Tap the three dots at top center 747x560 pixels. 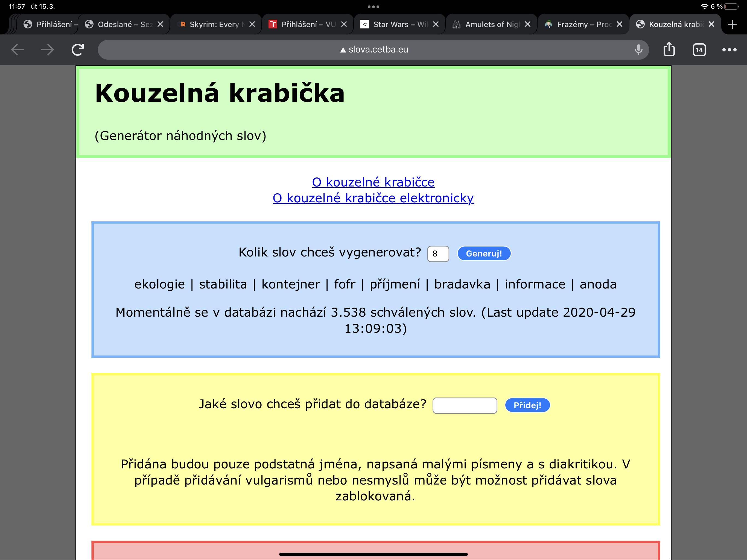pos(373,6)
